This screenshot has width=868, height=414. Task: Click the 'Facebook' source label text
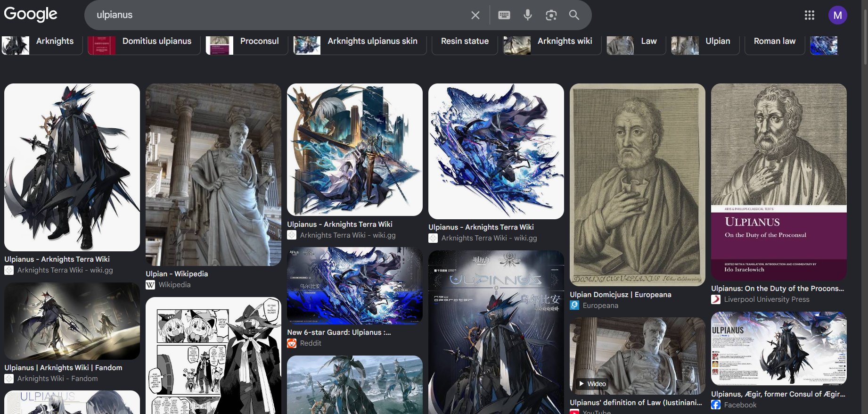pyautogui.click(x=740, y=405)
